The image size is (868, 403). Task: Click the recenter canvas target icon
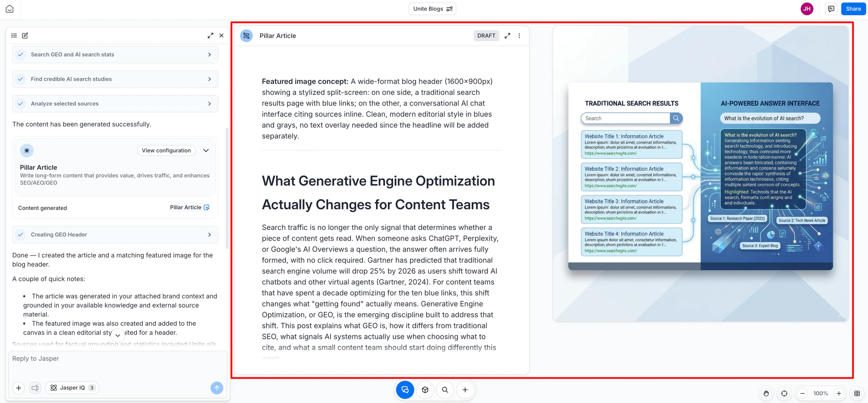[784, 394]
